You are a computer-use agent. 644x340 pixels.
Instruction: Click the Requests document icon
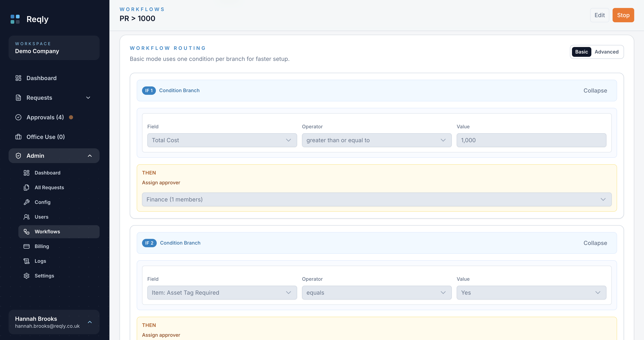[18, 98]
